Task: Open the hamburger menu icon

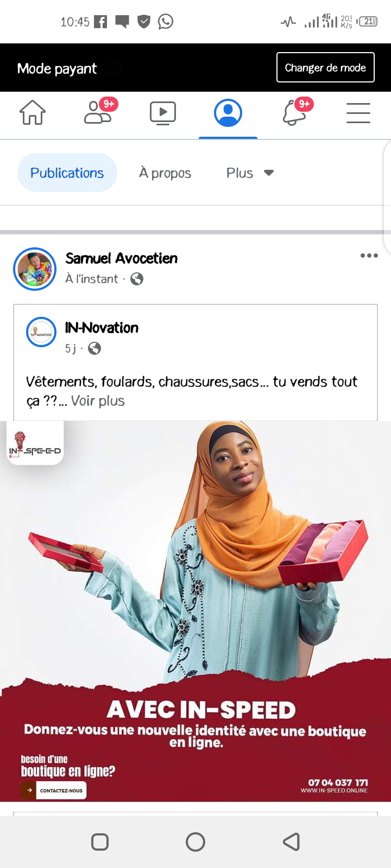Action: [358, 113]
